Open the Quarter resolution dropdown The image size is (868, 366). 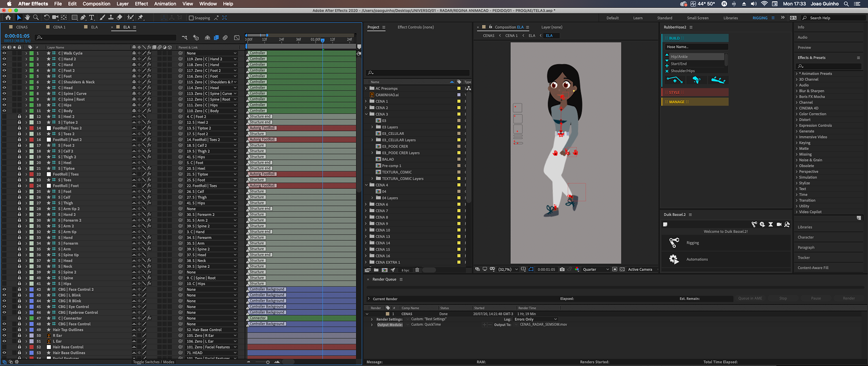click(x=595, y=269)
